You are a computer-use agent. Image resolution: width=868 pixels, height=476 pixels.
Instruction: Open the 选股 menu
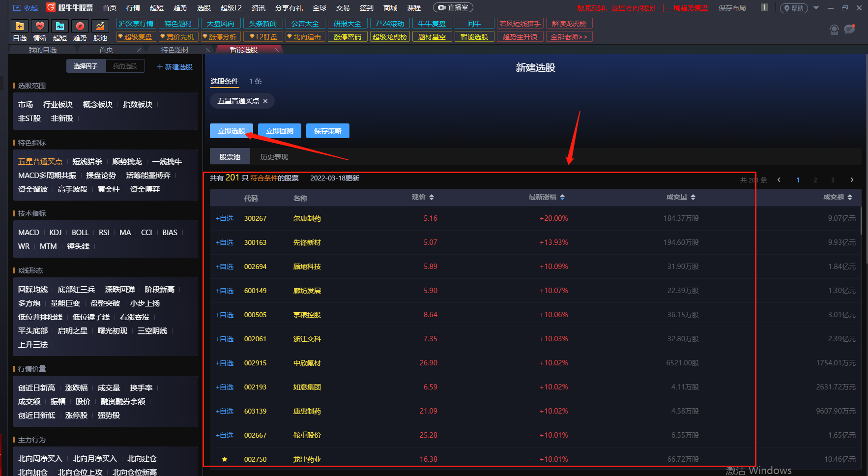pyautogui.click(x=204, y=8)
